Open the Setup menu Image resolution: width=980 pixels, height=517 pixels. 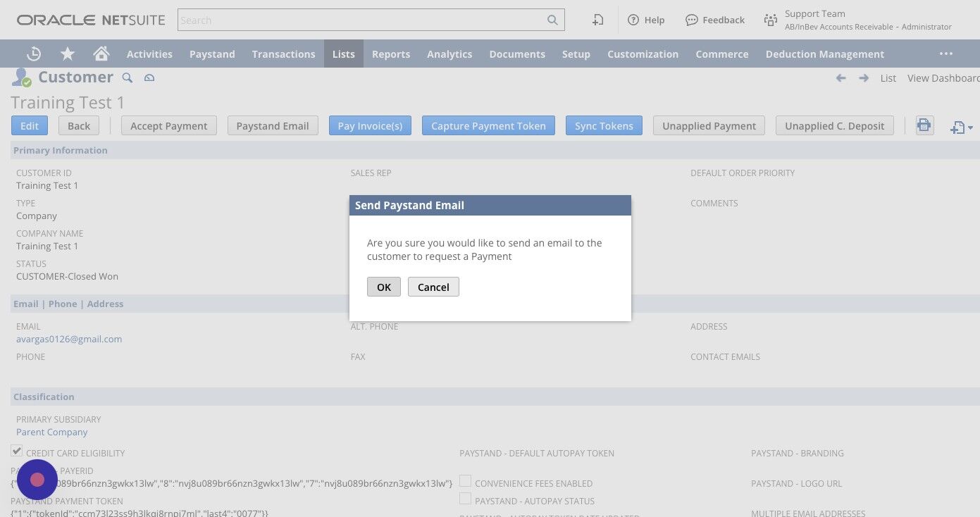[x=576, y=54]
